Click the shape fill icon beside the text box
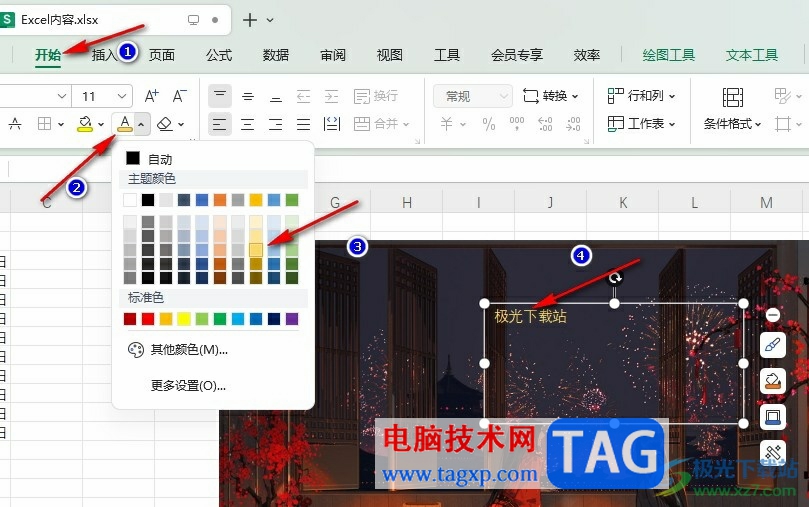809x507 pixels. [773, 381]
